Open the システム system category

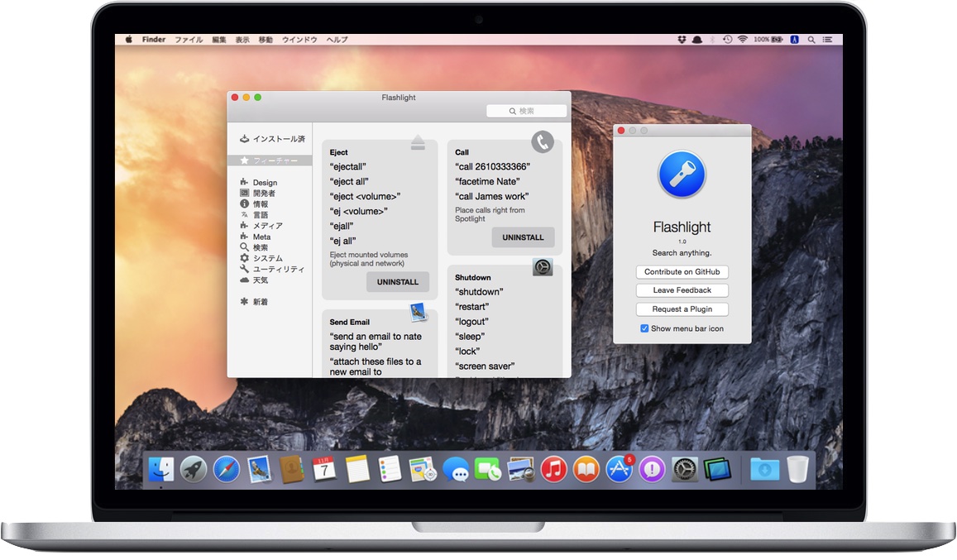tap(261, 258)
